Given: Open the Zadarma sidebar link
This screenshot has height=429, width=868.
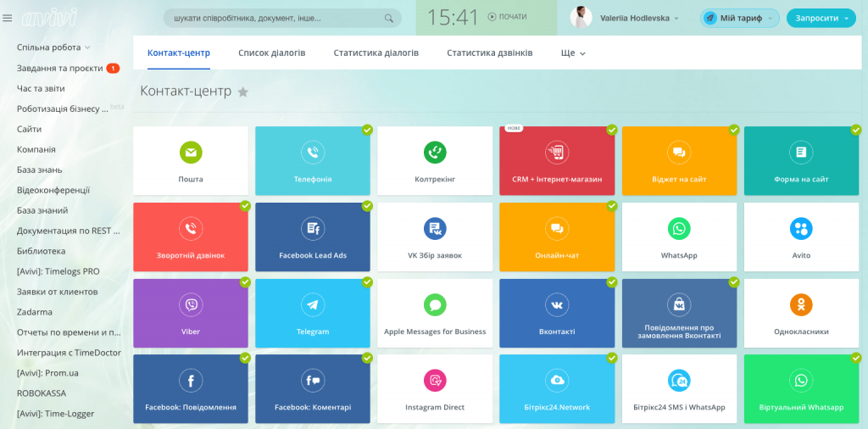Looking at the screenshot, I should tap(34, 312).
